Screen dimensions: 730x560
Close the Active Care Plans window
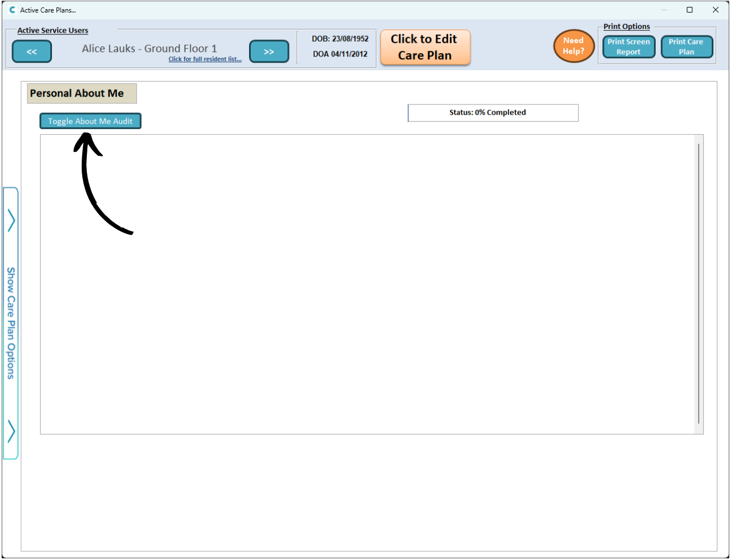[715, 10]
